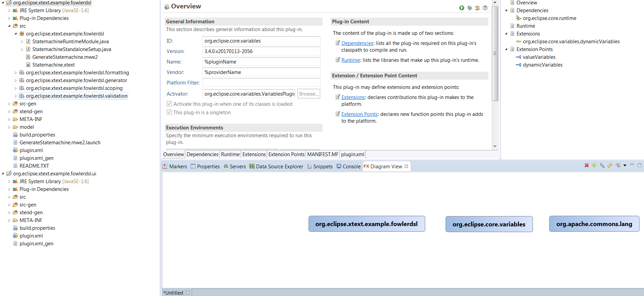Image resolution: width=644 pixels, height=296 pixels.
Task: Click the README.TXT file icon
Action: pyautogui.click(x=15, y=166)
